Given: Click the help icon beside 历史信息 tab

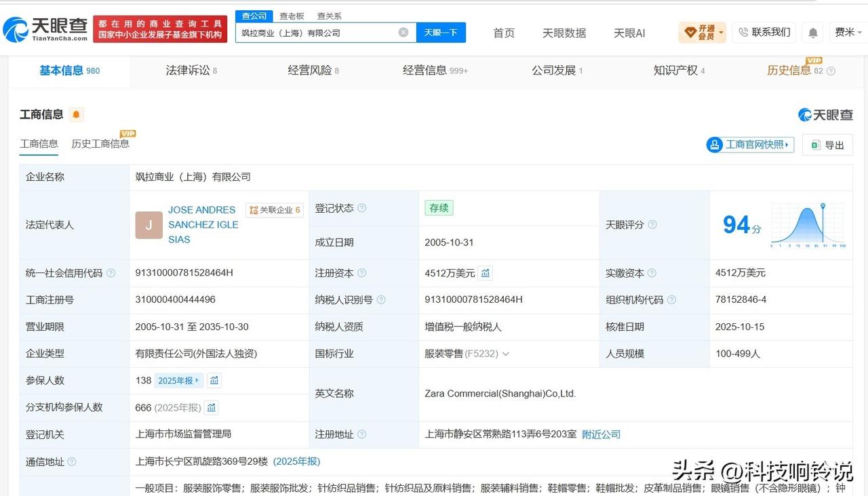Looking at the screenshot, I should (831, 71).
